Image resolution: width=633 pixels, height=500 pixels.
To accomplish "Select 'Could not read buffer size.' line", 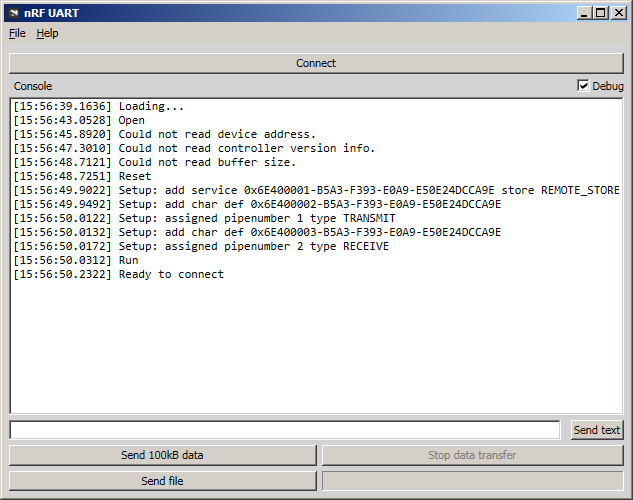I will (155, 162).
